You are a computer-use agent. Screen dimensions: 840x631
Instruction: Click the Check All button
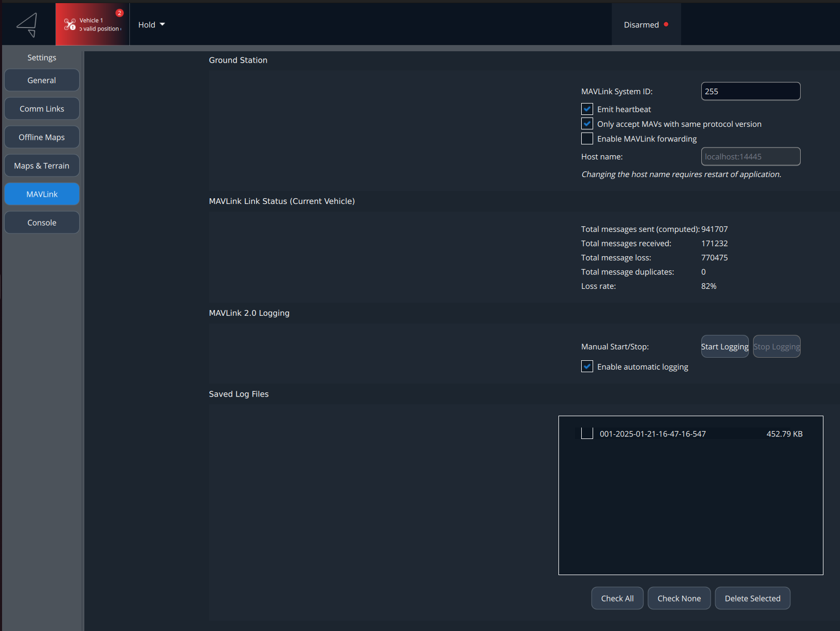617,598
